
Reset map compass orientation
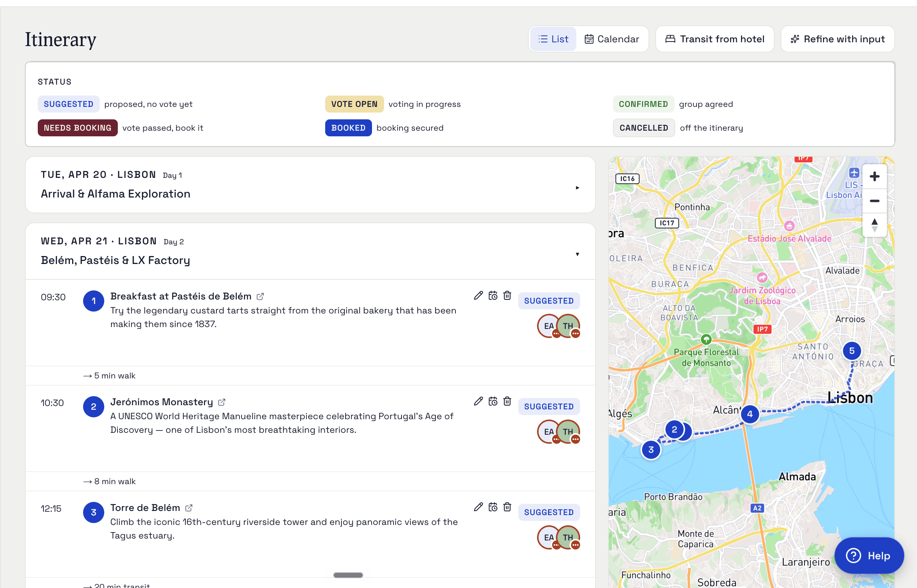pos(874,225)
